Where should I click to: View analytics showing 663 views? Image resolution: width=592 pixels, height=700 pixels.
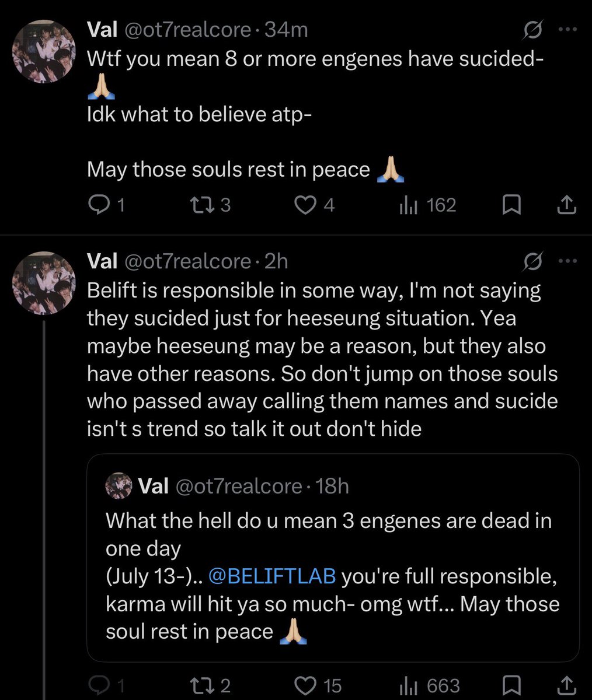pyautogui.click(x=429, y=685)
